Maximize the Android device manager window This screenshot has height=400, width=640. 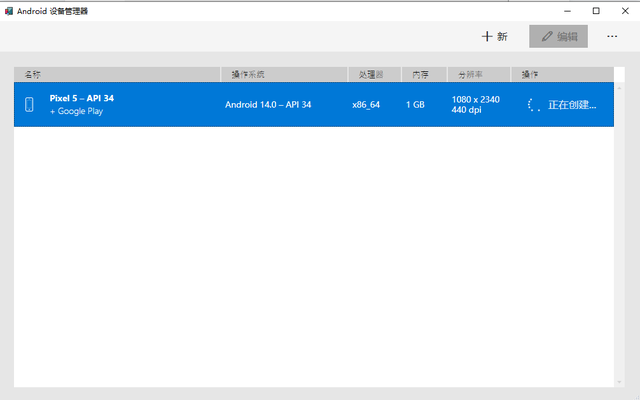596,11
